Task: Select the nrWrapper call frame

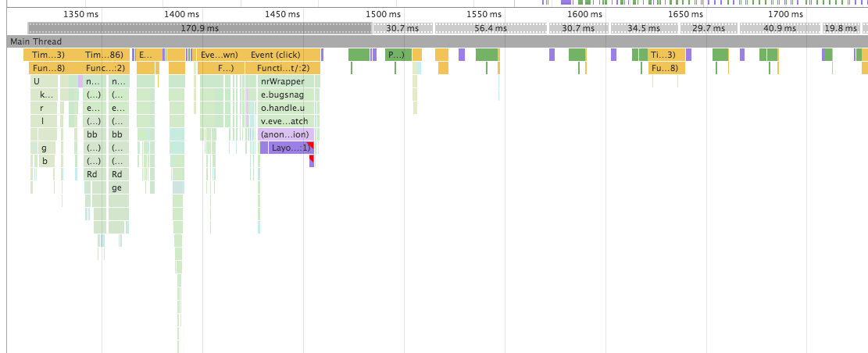Action: pos(286,81)
